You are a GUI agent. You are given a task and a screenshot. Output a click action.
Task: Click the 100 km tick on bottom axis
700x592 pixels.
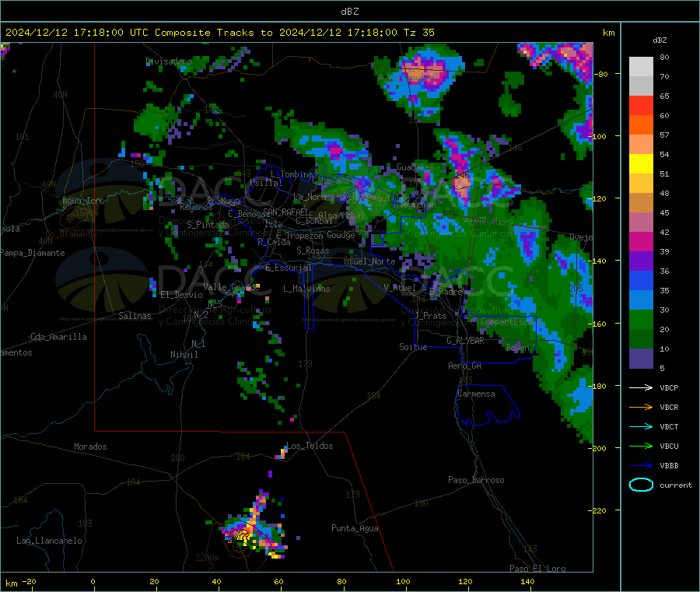[x=403, y=581]
